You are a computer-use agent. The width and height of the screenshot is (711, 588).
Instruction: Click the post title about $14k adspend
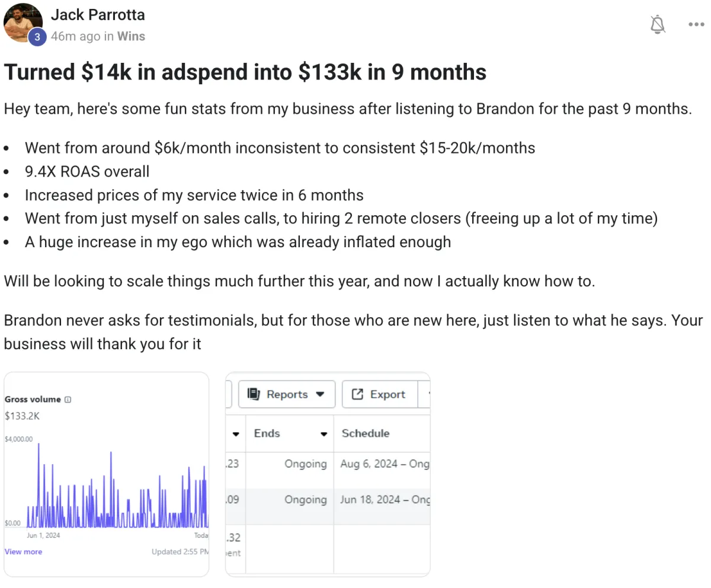(x=245, y=72)
